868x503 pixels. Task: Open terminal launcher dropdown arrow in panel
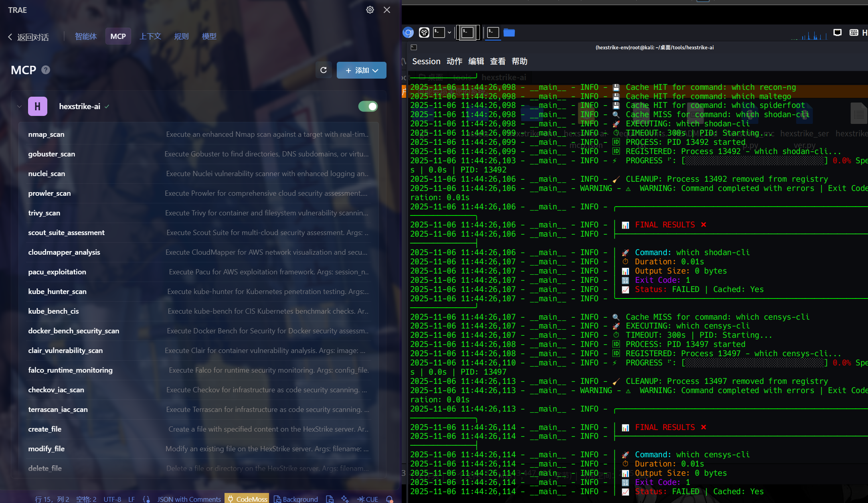click(449, 32)
